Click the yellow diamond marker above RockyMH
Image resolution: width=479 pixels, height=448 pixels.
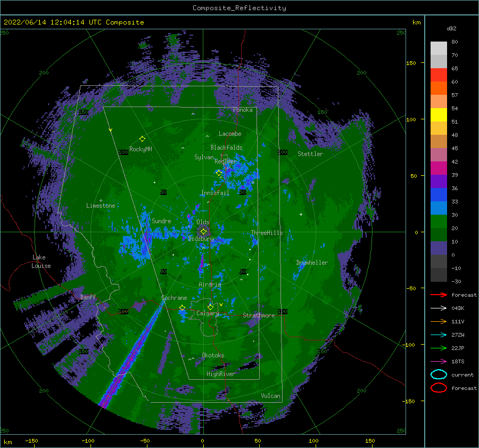click(x=142, y=139)
